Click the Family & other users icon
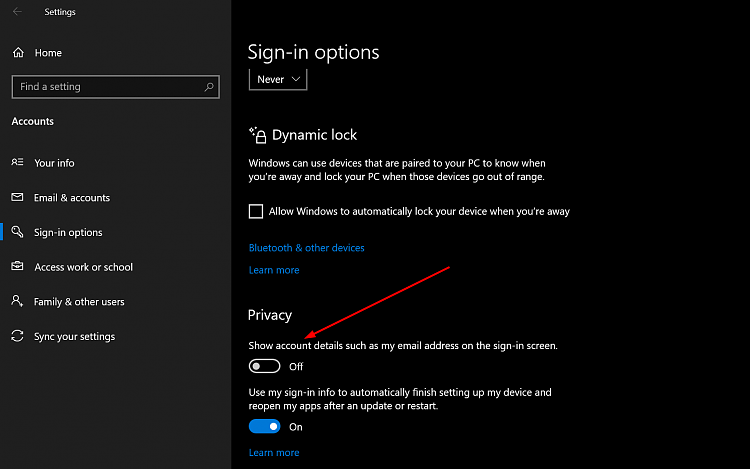The height and width of the screenshot is (469, 750). (17, 301)
